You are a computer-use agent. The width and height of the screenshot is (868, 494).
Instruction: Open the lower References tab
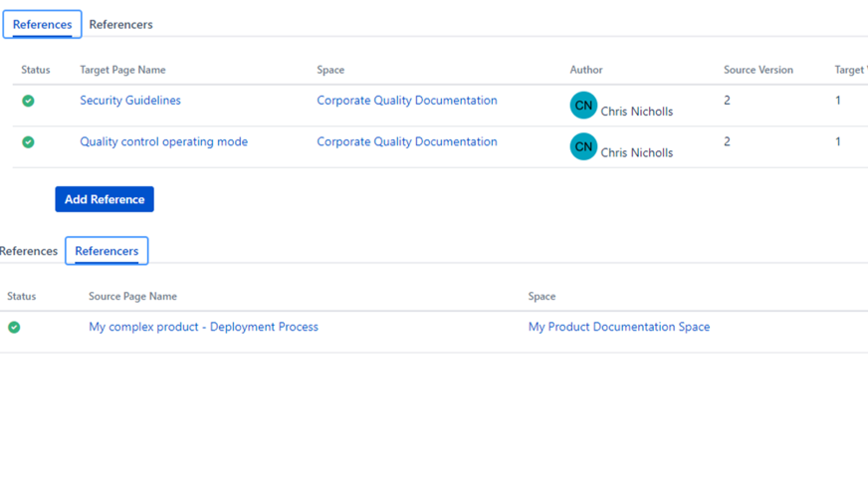(x=29, y=251)
